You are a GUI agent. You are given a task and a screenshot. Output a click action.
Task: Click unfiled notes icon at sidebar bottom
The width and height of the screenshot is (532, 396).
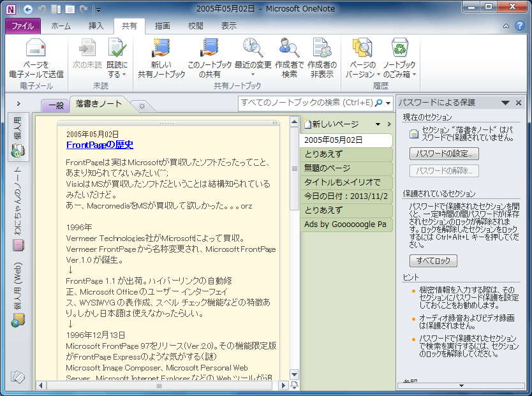pyautogui.click(x=18, y=376)
